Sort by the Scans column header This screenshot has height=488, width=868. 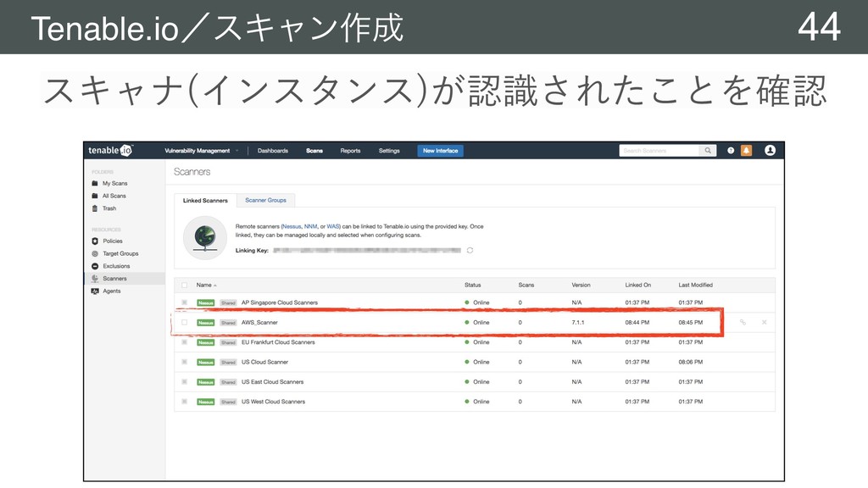pos(526,285)
